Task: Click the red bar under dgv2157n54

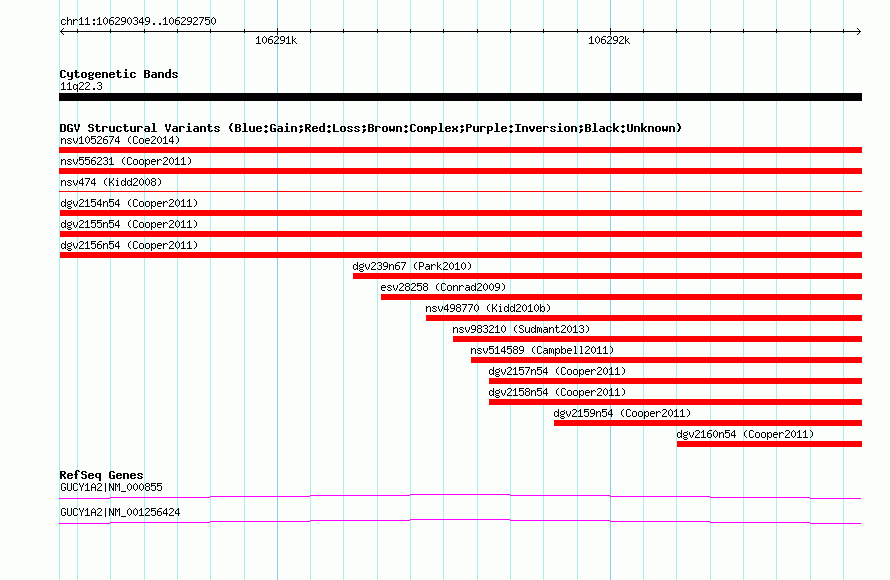Action: pyautogui.click(x=675, y=381)
